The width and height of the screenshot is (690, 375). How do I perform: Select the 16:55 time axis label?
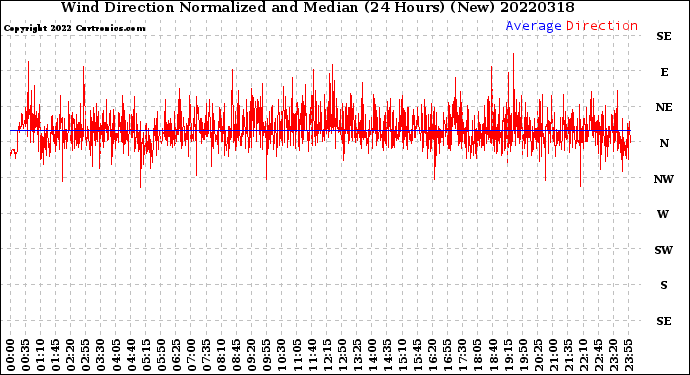pos(448,355)
